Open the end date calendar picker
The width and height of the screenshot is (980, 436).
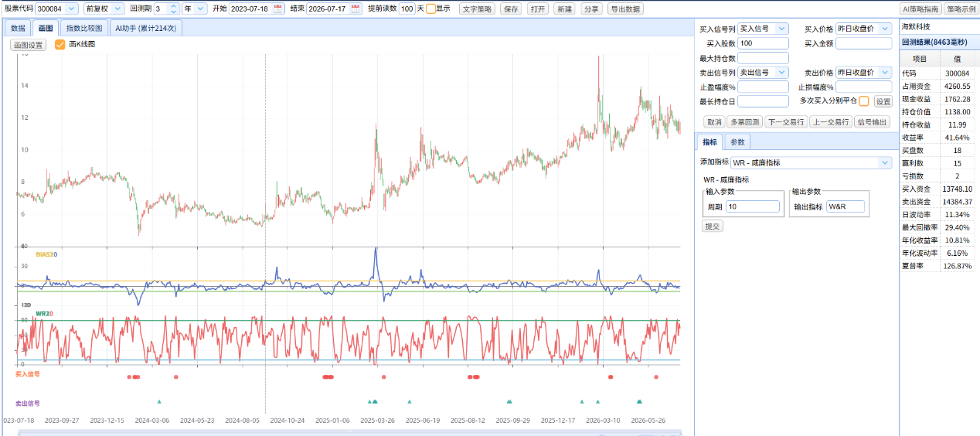356,9
